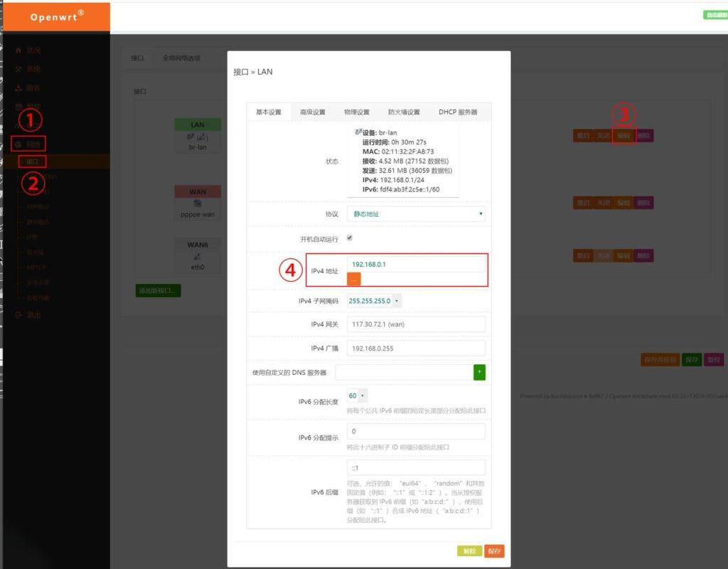
Task: Focus the 使用自定义的 DNS 服务器 field
Action: pyautogui.click(x=404, y=372)
